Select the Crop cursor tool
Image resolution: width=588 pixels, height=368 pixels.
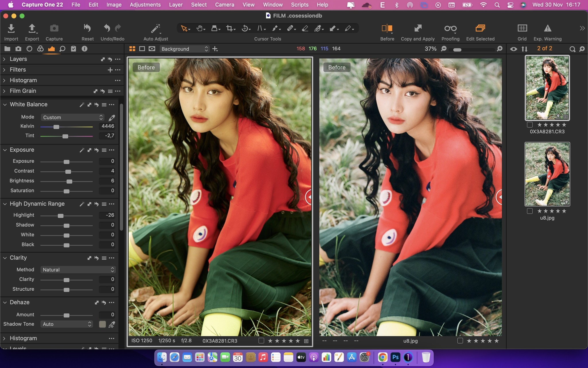coord(229,28)
